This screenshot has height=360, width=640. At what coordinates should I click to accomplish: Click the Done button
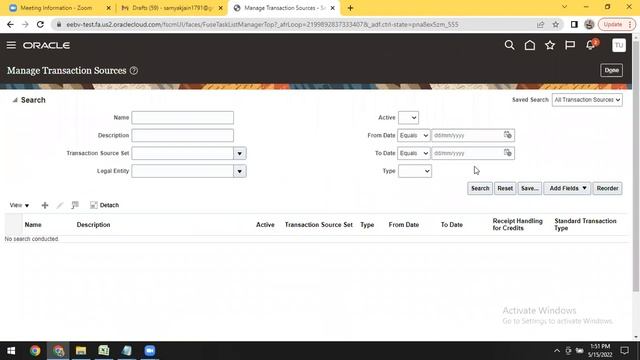coord(611,70)
